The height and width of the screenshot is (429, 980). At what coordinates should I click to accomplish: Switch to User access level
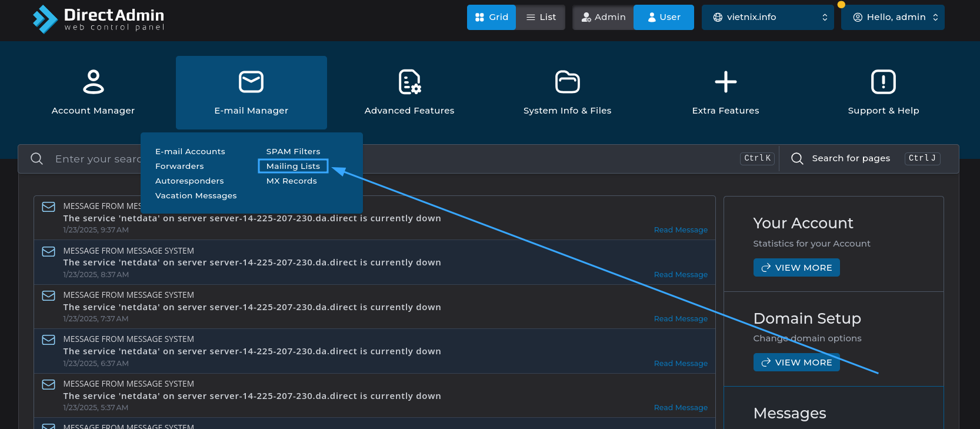pyautogui.click(x=664, y=17)
